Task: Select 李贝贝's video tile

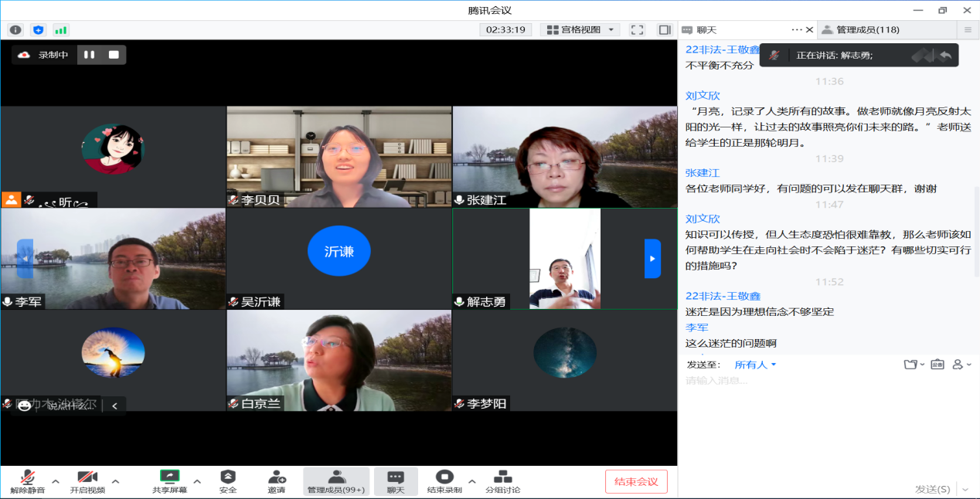Action: pos(339,157)
